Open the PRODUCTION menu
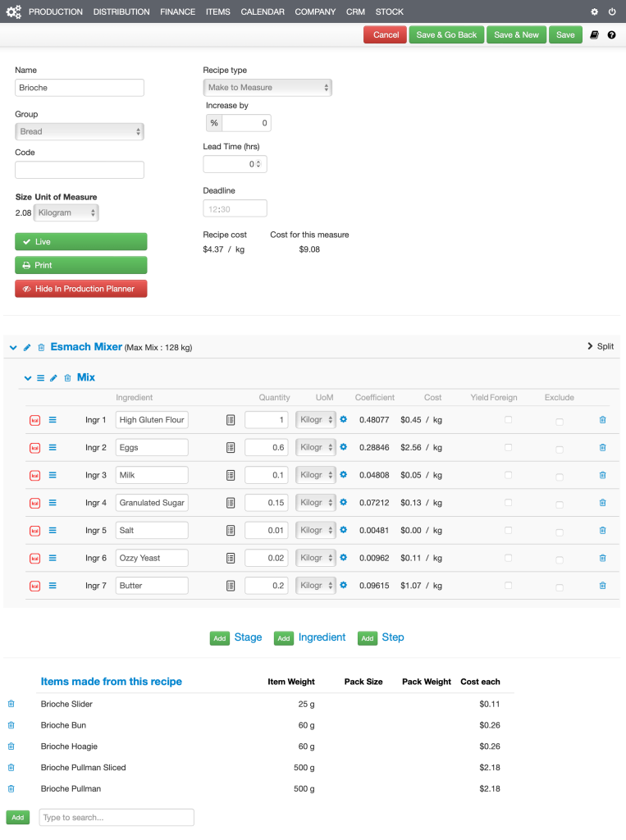The height and width of the screenshot is (840, 626). (56, 11)
